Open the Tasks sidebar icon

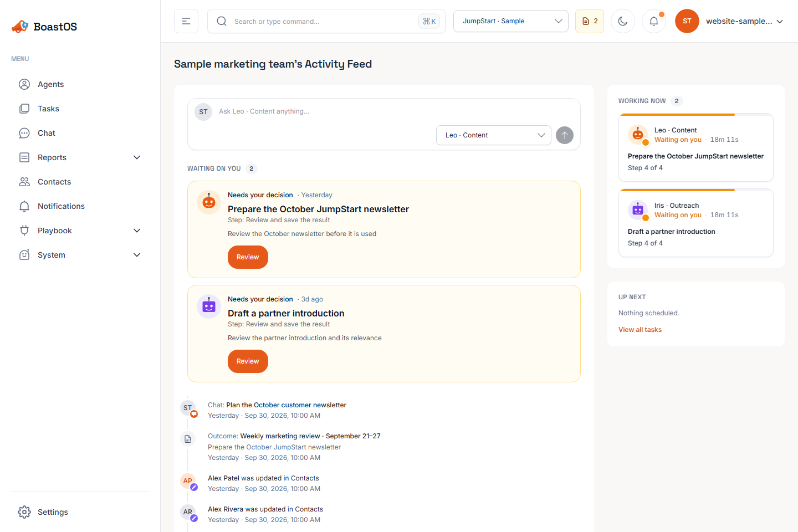click(x=24, y=109)
